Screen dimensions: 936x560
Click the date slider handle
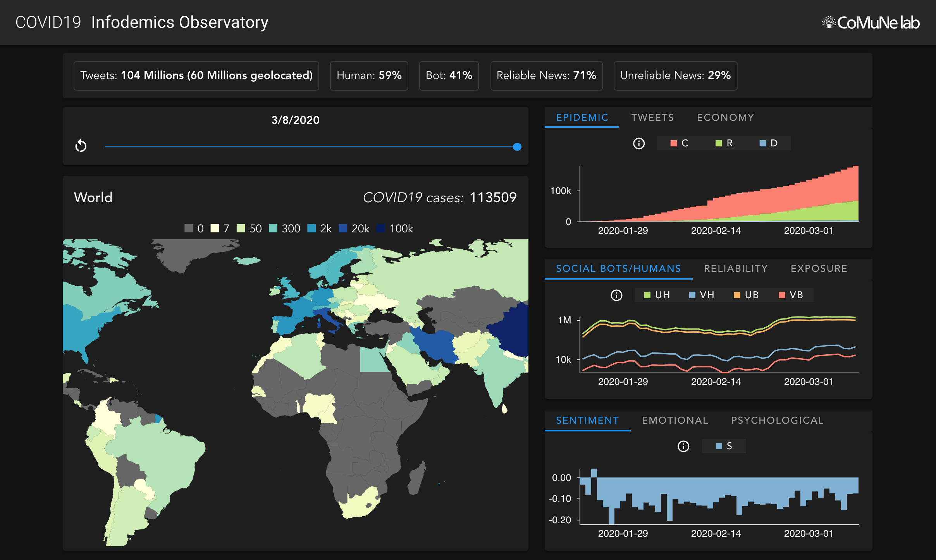coord(517,147)
